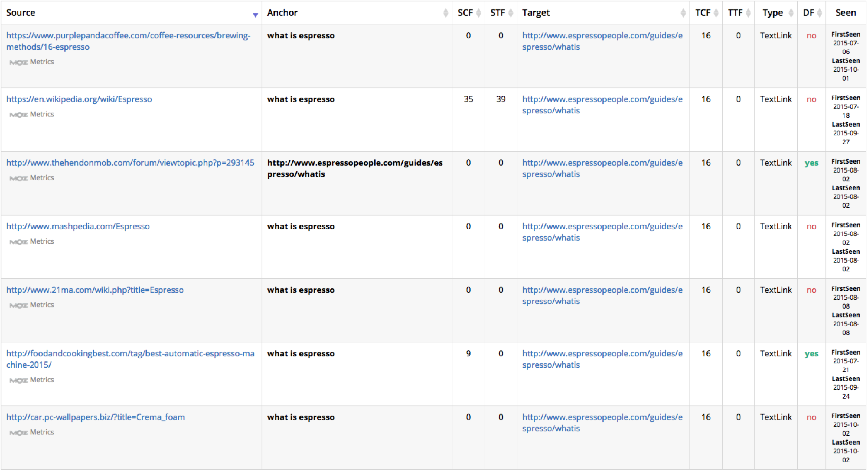Sort by Anchor column arrows

coord(445,13)
